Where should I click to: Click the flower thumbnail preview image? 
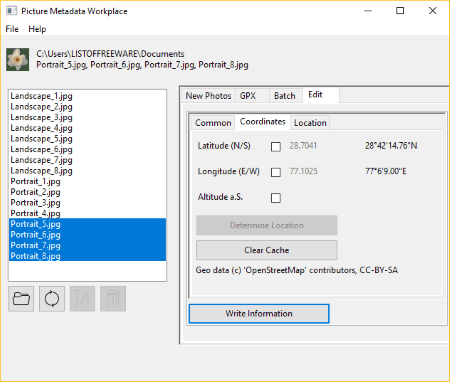[x=17, y=59]
